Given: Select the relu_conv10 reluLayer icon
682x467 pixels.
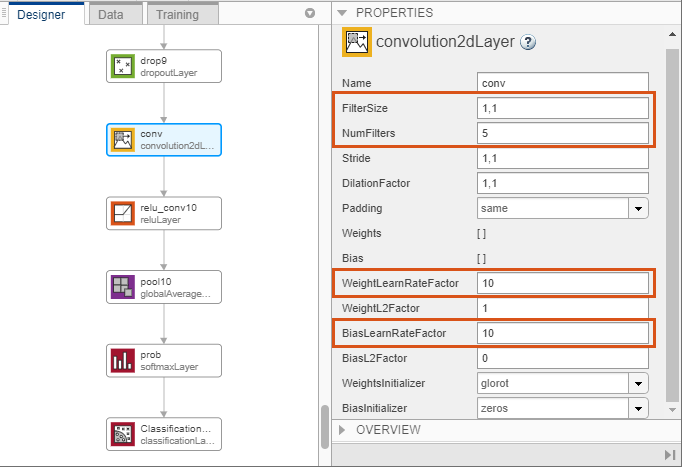Looking at the screenshot, I should [123, 213].
